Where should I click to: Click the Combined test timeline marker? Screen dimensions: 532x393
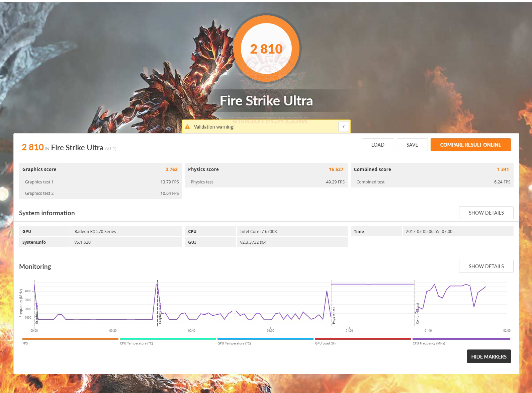pyautogui.click(x=417, y=314)
